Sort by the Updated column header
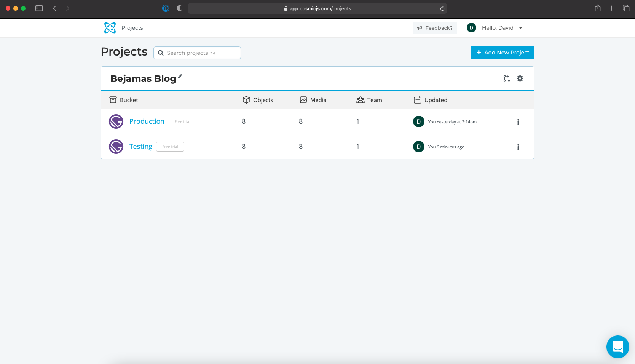The image size is (635, 364). point(431,100)
